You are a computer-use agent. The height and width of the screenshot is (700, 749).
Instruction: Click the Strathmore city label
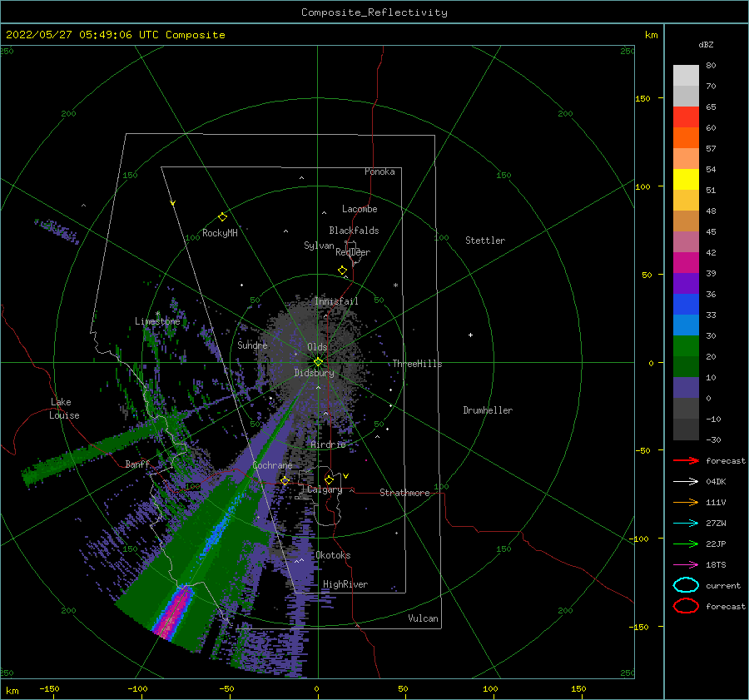tap(404, 493)
